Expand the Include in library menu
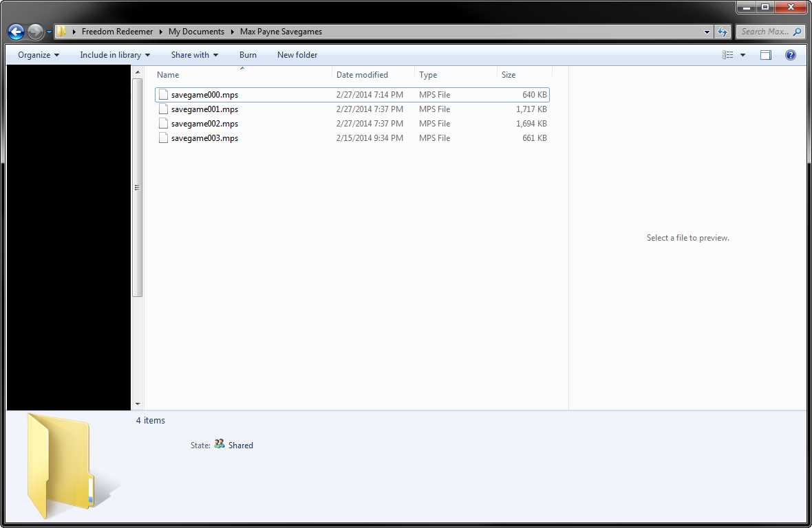The image size is (812, 528). click(115, 55)
